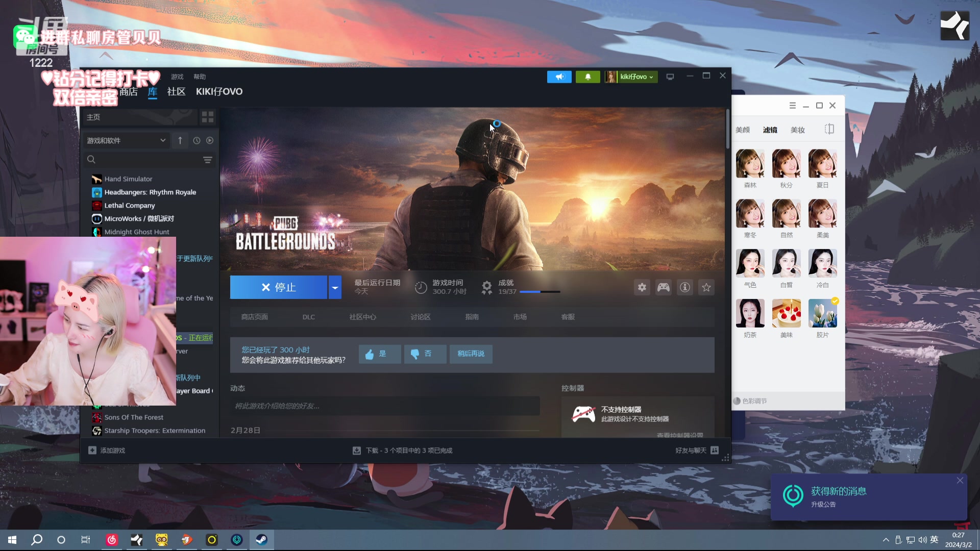980x551 pixels.
Task: Open the 帮助 menu
Action: (200, 77)
